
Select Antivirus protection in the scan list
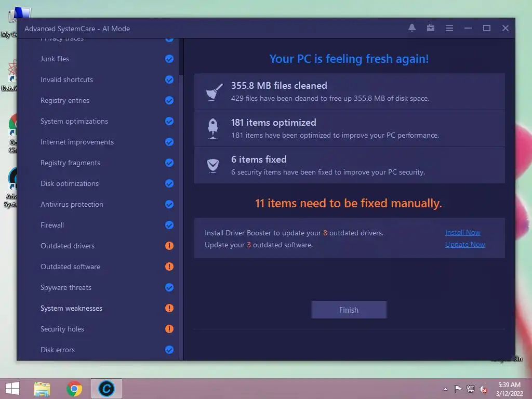pyautogui.click(x=72, y=204)
